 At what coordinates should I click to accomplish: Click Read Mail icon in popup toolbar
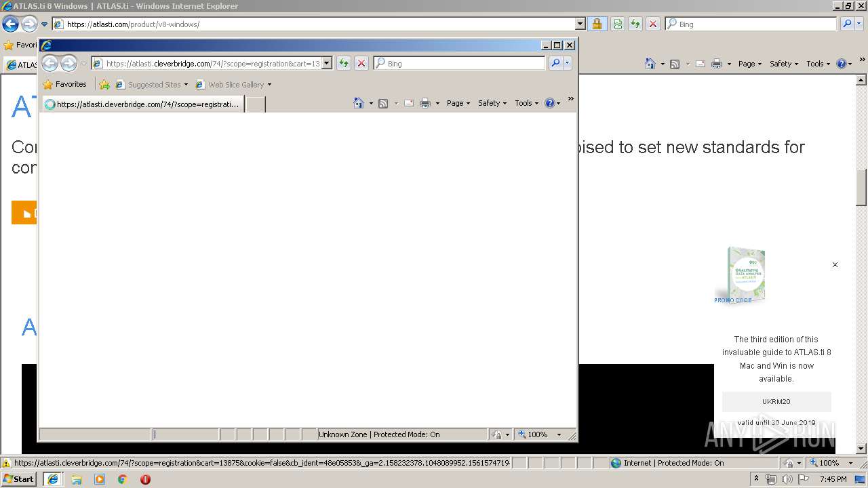click(x=409, y=103)
